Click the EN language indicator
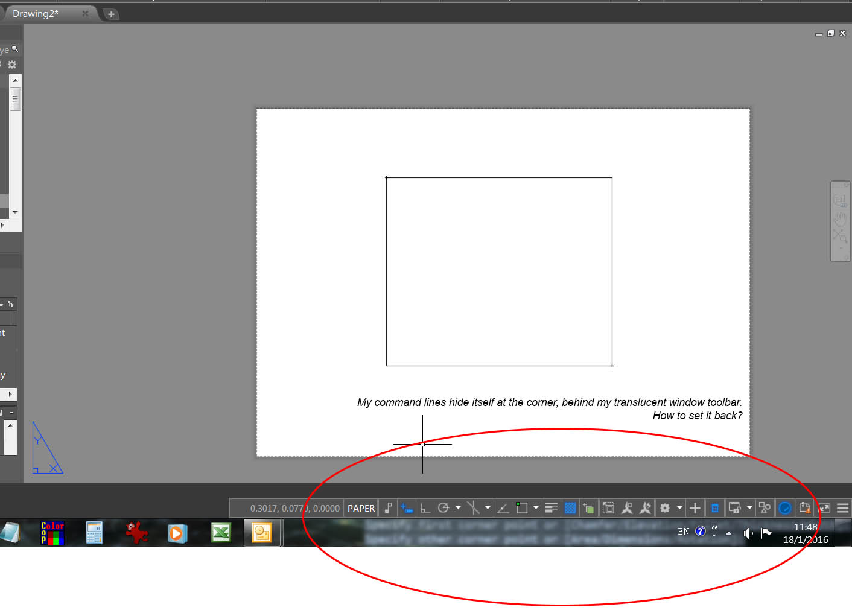 (x=683, y=532)
